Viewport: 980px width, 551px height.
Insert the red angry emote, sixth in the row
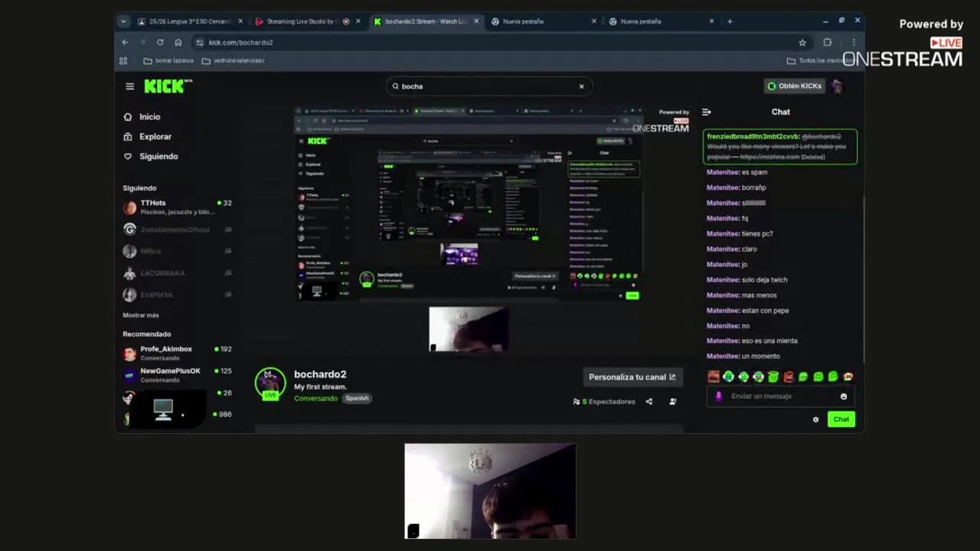[788, 377]
